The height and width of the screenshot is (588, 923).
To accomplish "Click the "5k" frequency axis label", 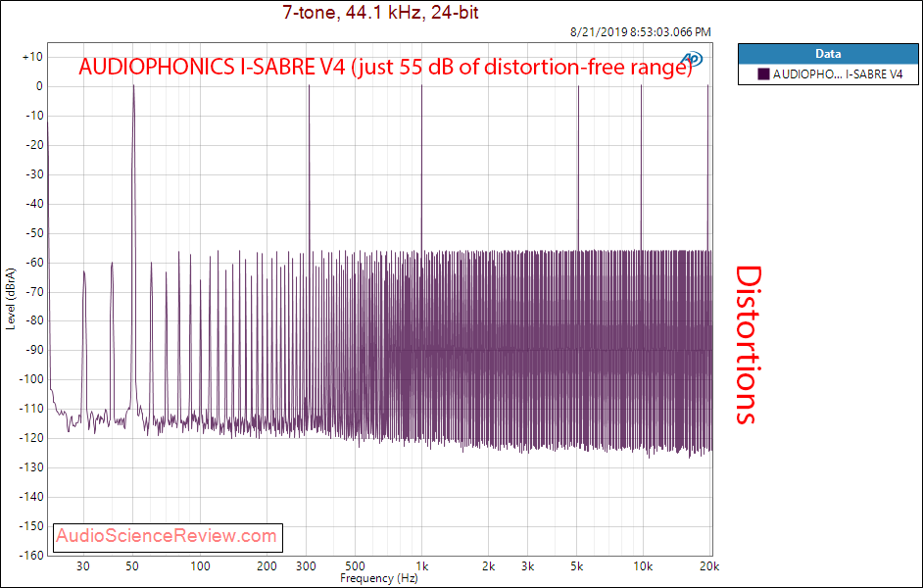I will (x=577, y=566).
